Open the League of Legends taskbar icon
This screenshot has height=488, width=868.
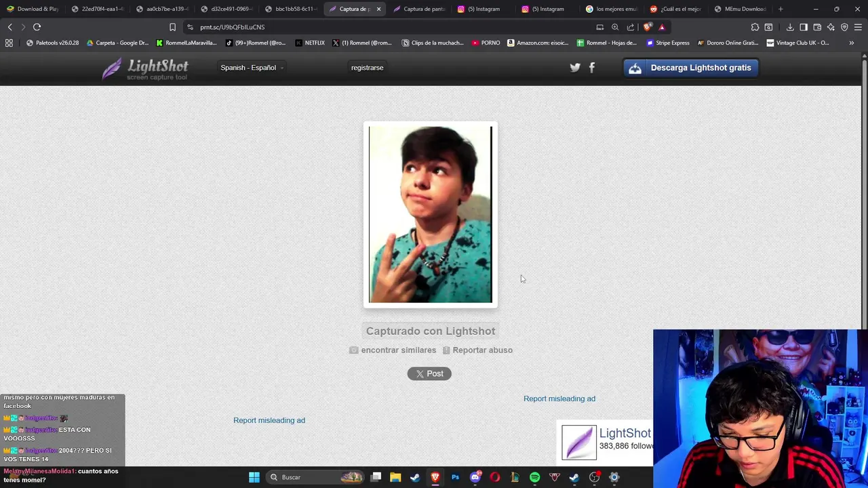click(515, 477)
